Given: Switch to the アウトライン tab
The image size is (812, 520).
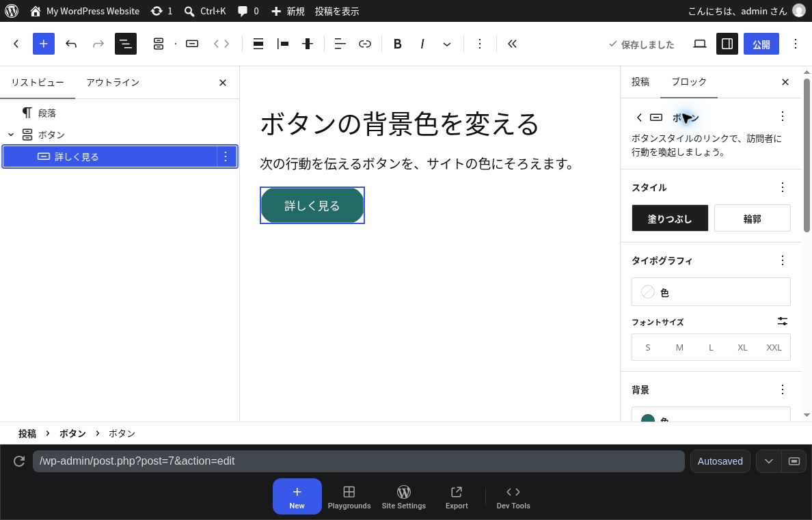Looking at the screenshot, I should point(113,83).
